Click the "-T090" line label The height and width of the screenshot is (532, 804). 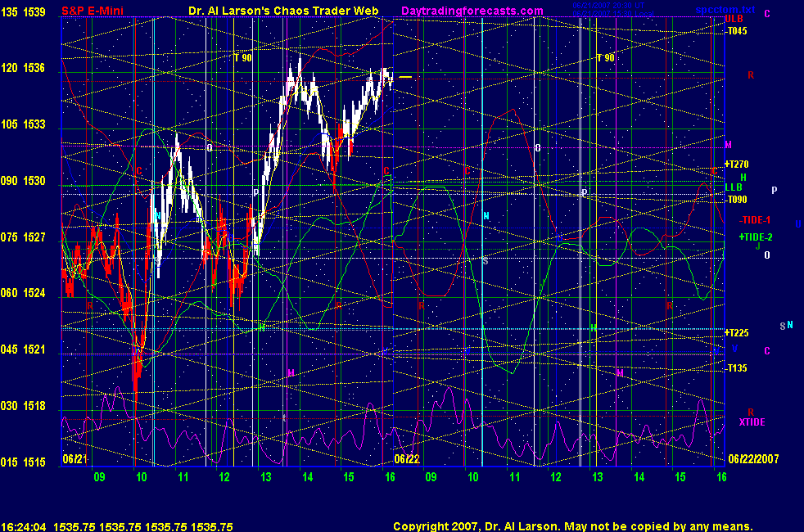pyautogui.click(x=736, y=200)
